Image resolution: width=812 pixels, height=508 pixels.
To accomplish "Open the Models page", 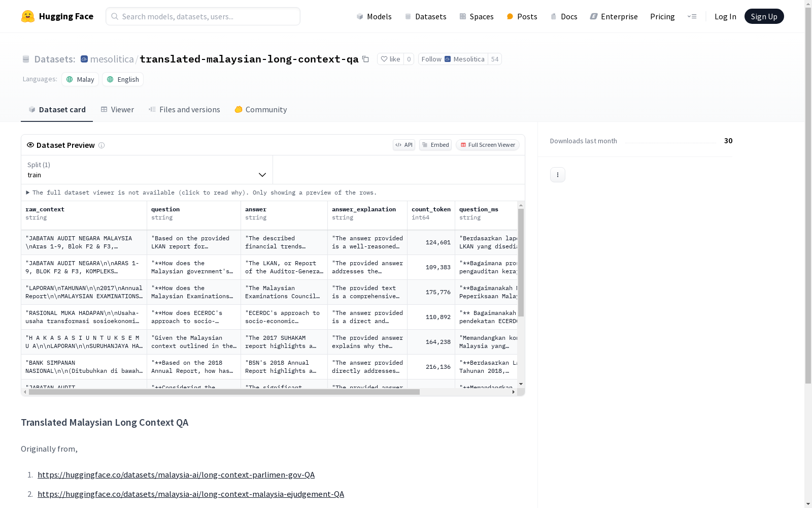I will tap(374, 16).
